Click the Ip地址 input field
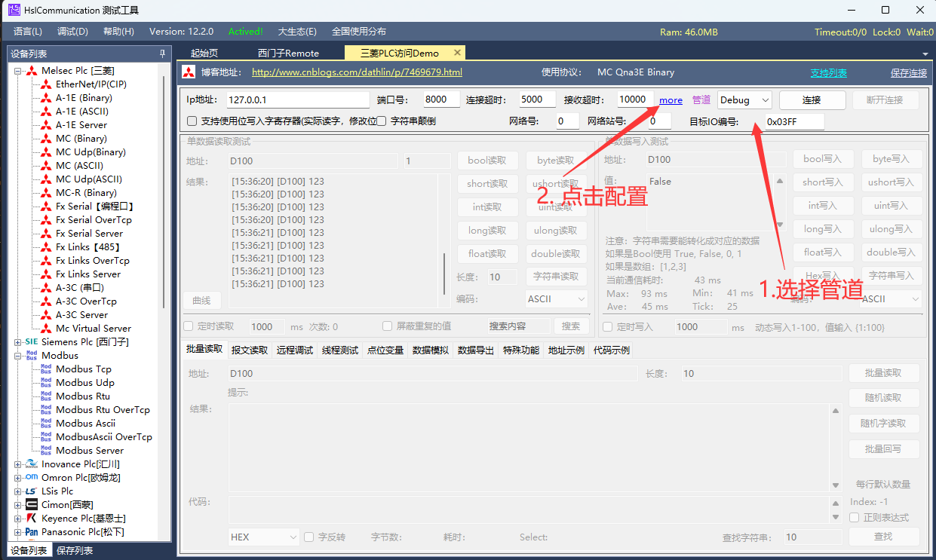The width and height of the screenshot is (936, 560). point(298,99)
